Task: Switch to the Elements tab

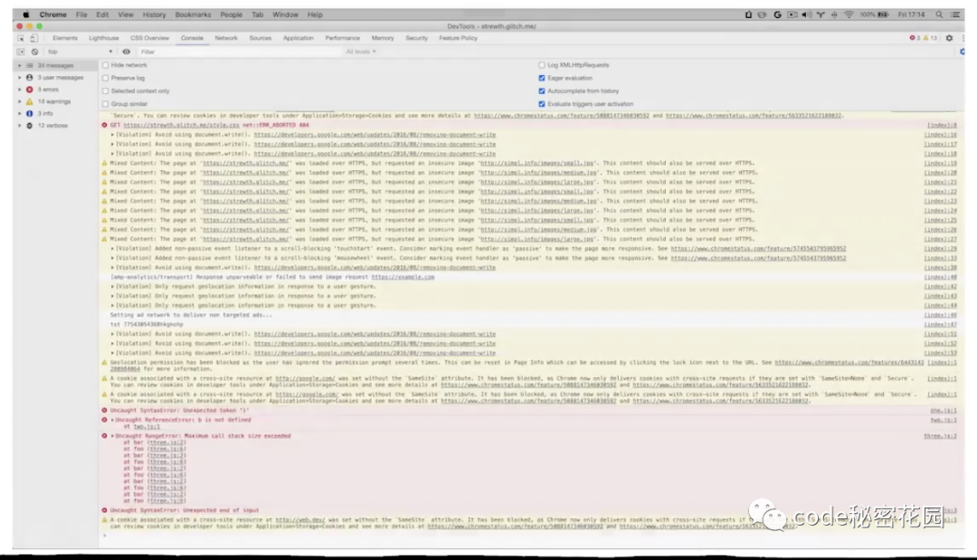Action: click(x=65, y=38)
